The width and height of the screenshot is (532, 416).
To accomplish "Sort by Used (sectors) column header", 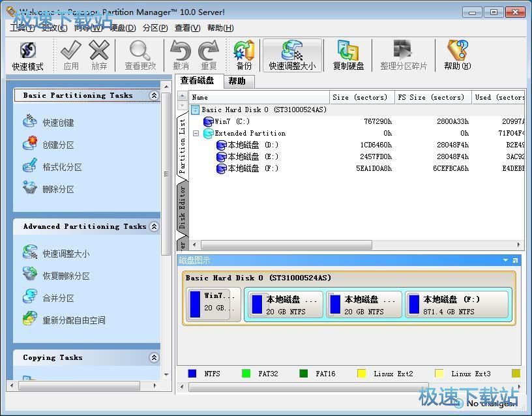I will click(498, 97).
